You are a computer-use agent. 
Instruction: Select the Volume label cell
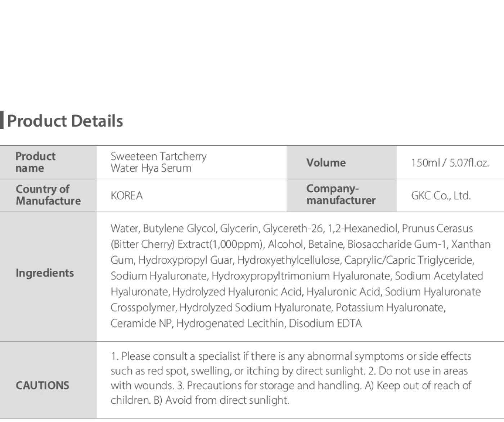tap(341, 162)
